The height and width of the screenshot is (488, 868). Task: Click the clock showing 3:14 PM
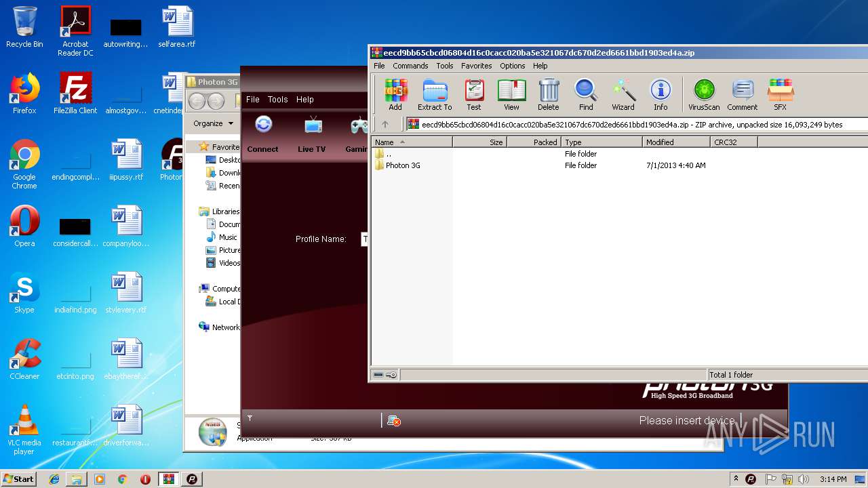point(833,479)
